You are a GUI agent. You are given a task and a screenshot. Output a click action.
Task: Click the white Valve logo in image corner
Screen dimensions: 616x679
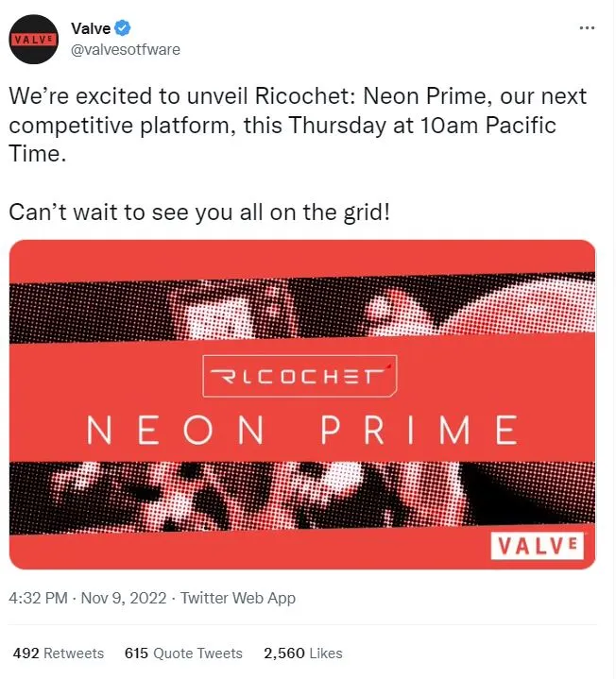click(x=538, y=545)
